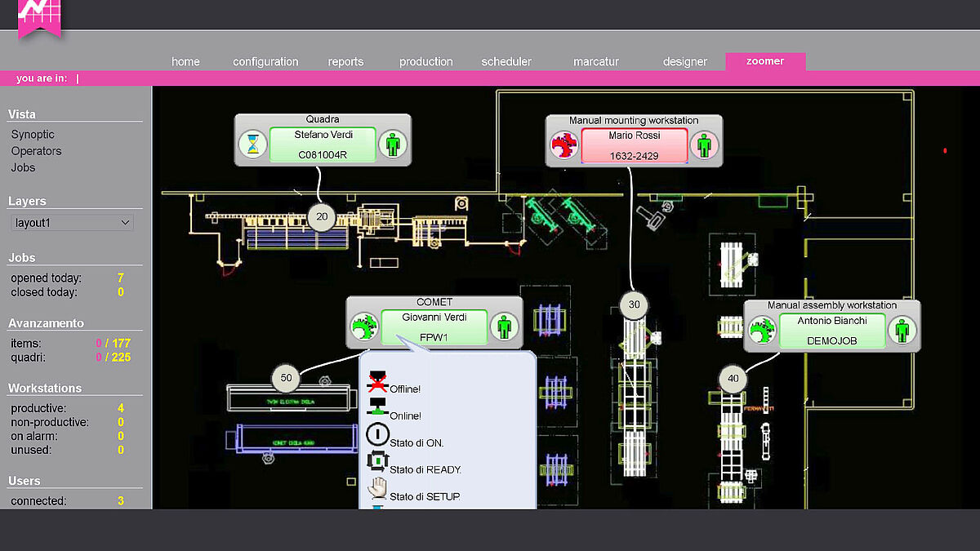Go to the reports tab
This screenshot has width=980, height=551.
(x=345, y=62)
